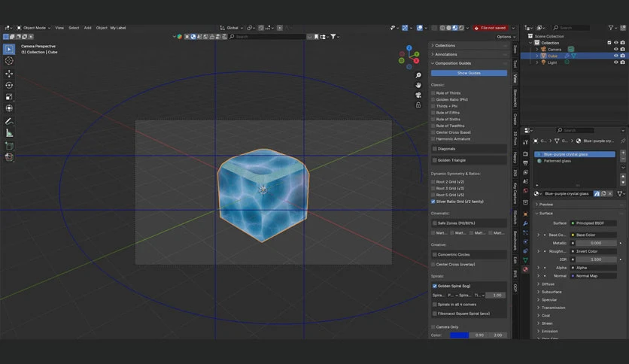
Task: Hide the Cube object via eye icon
Action: (x=615, y=56)
